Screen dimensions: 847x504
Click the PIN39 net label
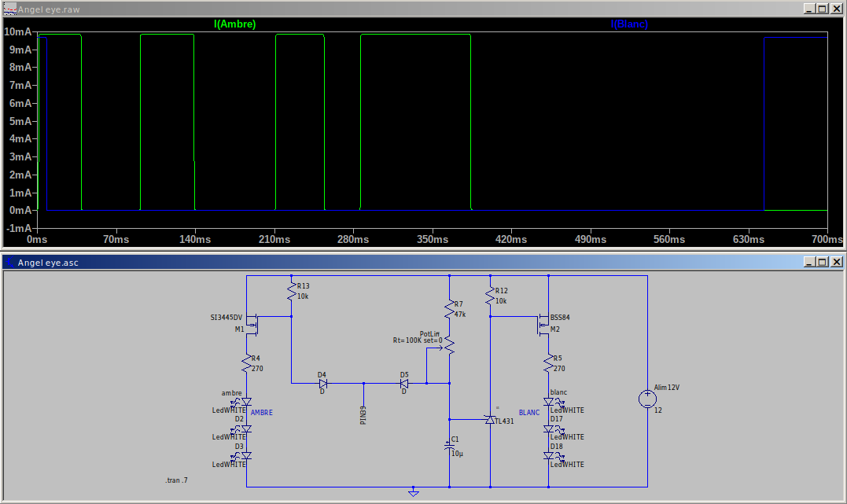(x=363, y=415)
